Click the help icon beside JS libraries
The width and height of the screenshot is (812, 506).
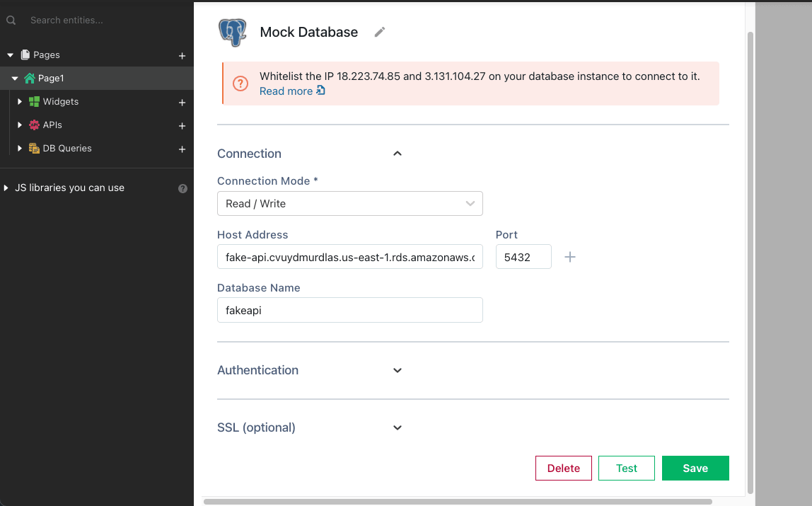(182, 188)
